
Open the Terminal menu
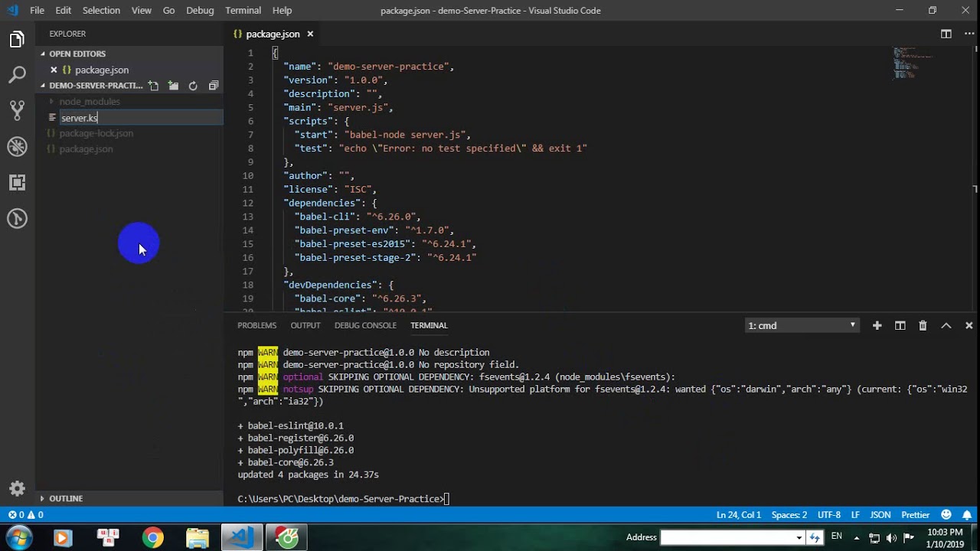[x=243, y=10]
